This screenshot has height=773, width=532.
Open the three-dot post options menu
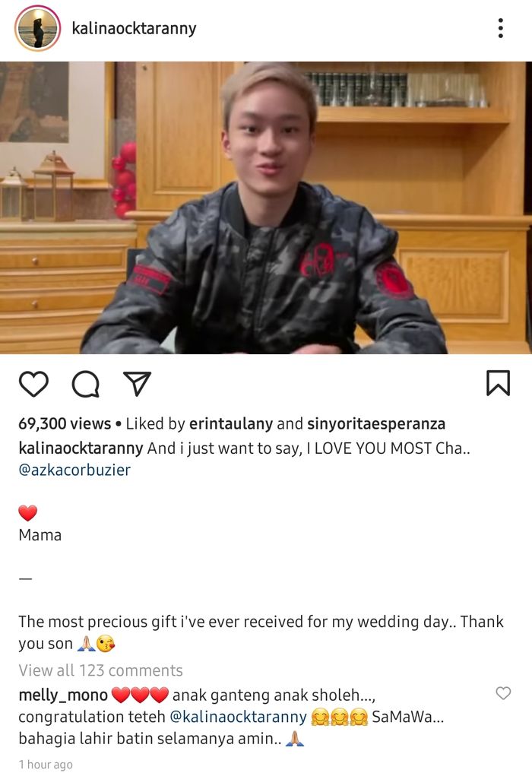click(500, 28)
